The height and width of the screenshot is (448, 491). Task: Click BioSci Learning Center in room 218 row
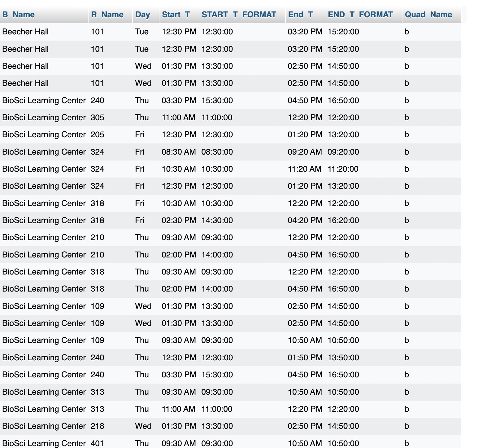(44, 426)
